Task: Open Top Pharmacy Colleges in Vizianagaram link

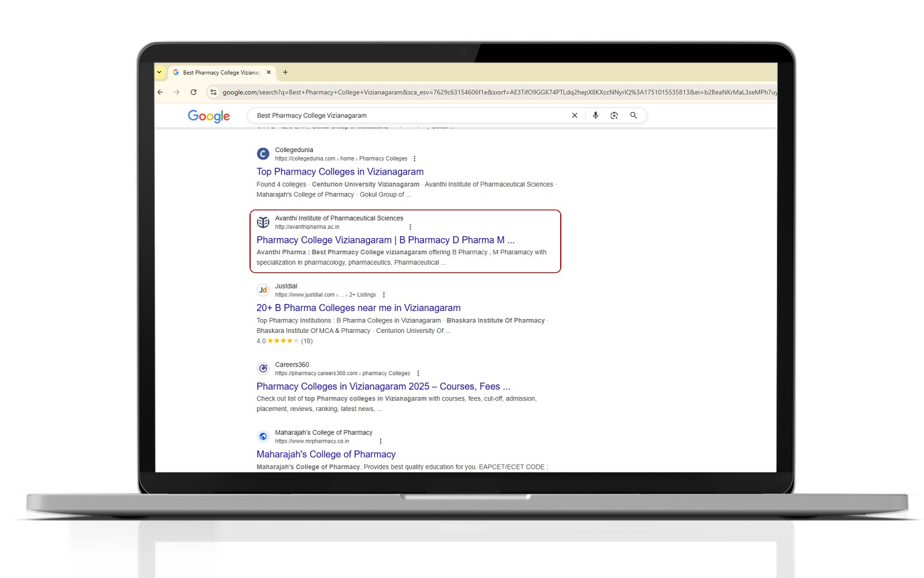Action: click(x=340, y=172)
